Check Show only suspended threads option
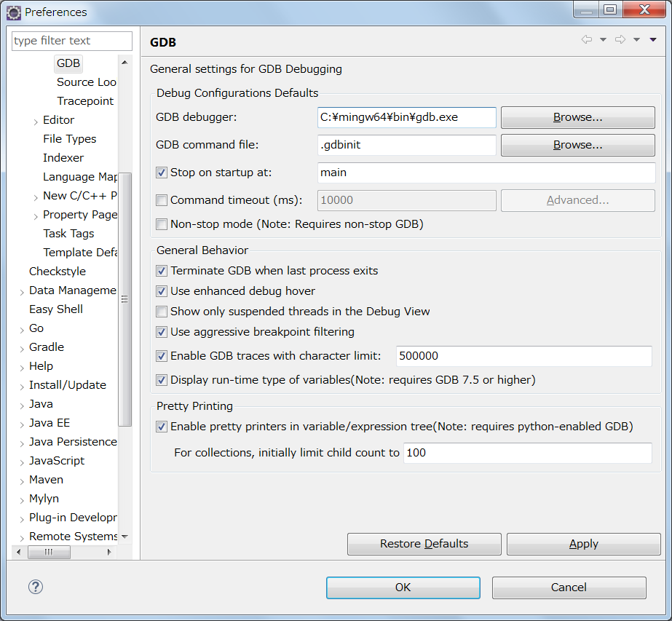Image resolution: width=672 pixels, height=621 pixels. (161, 312)
